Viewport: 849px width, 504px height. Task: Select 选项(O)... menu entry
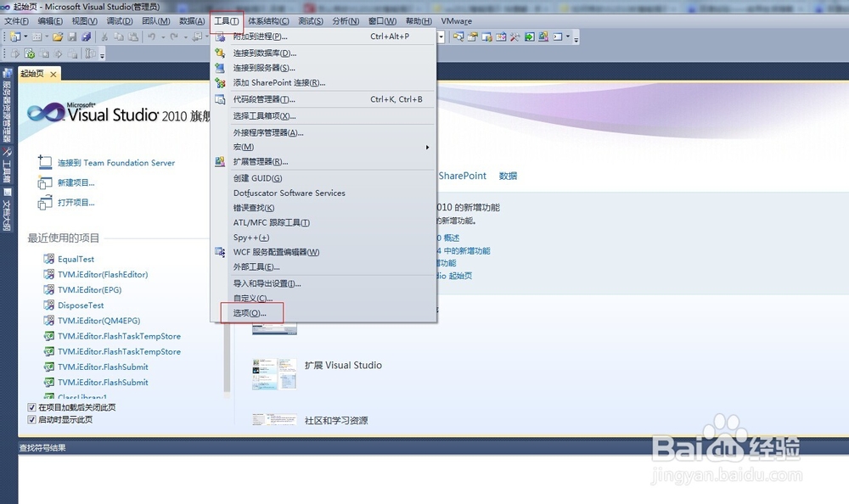coord(251,313)
